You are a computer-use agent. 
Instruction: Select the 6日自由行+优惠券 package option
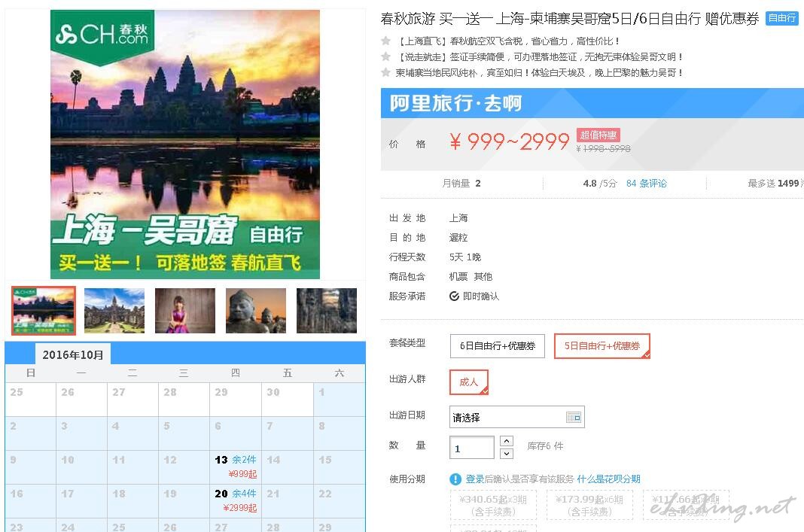(x=498, y=346)
